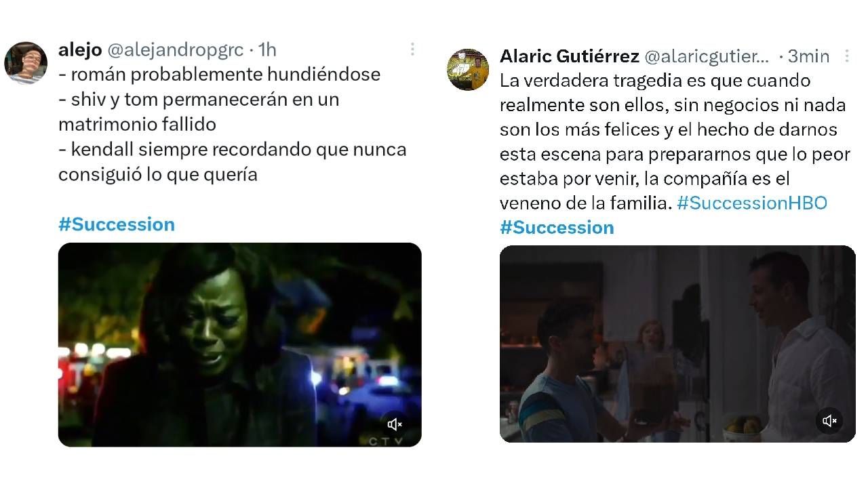Click the tweet text starting La verdadera tragedia
This screenshot has height=488, width=868.
pyautogui.click(x=675, y=142)
